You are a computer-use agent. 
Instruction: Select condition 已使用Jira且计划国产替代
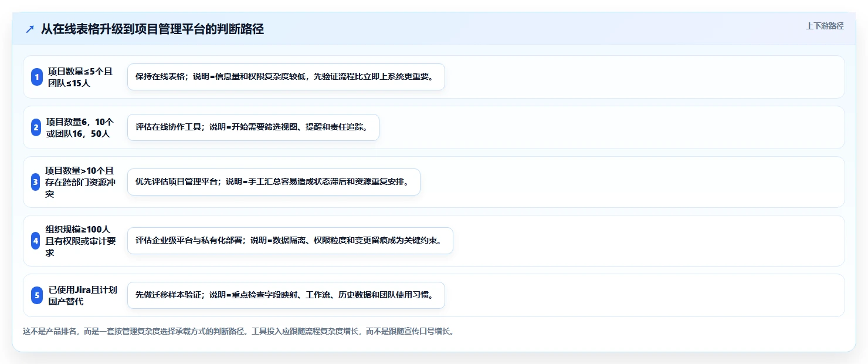point(83,295)
